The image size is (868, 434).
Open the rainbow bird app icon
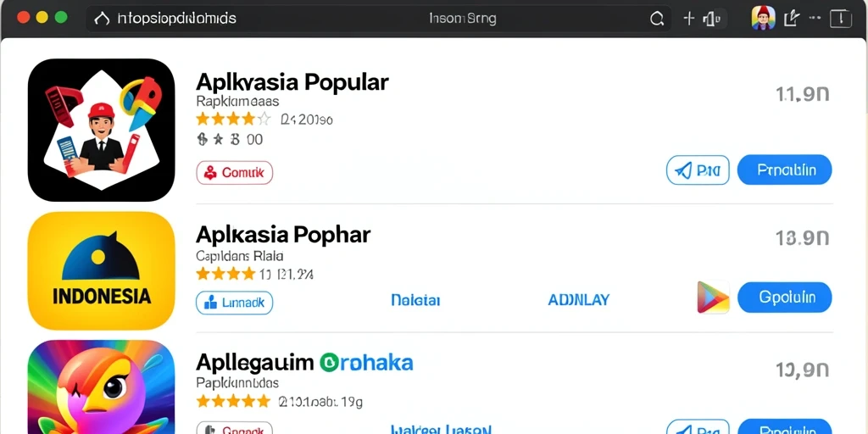[102, 387]
